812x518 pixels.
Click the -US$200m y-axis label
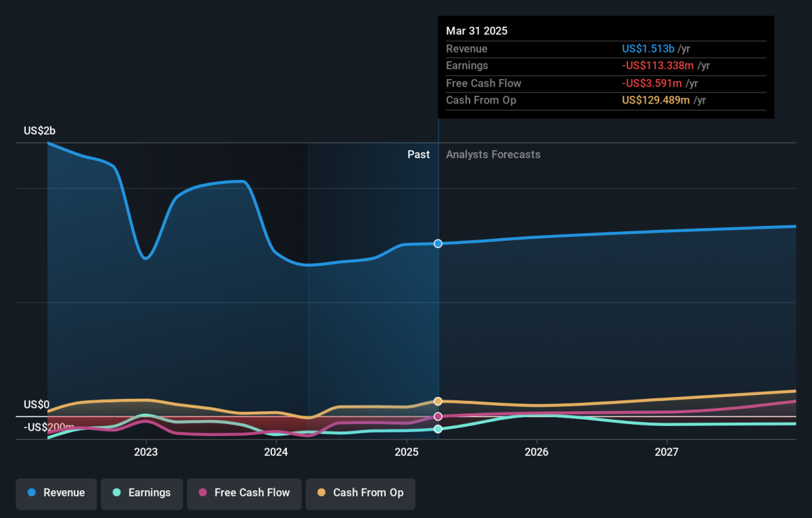click(49, 427)
